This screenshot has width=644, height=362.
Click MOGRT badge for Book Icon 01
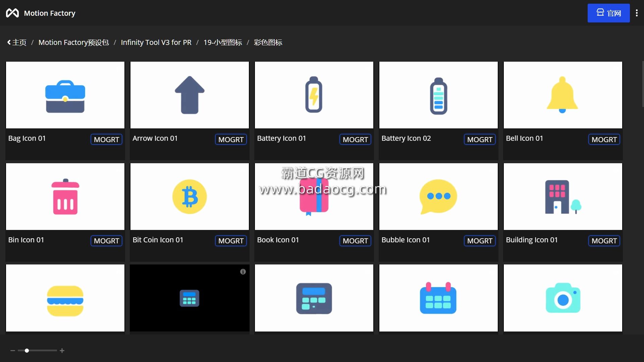(355, 241)
